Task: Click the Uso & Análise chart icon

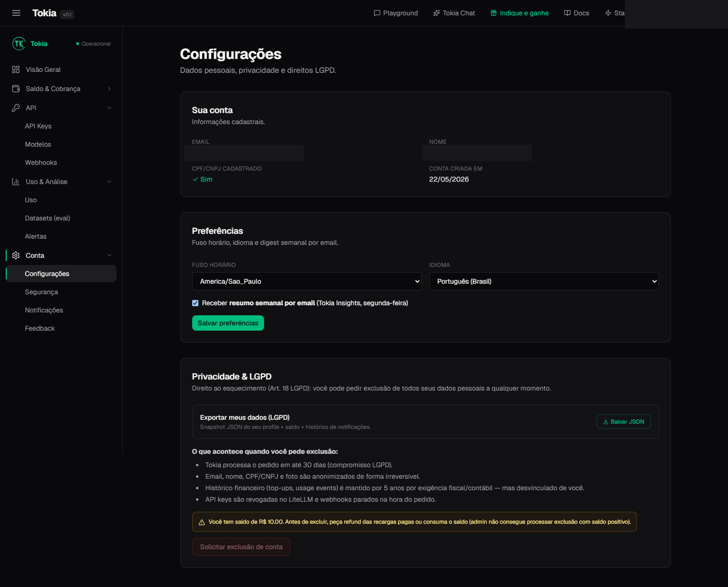Action: click(16, 182)
